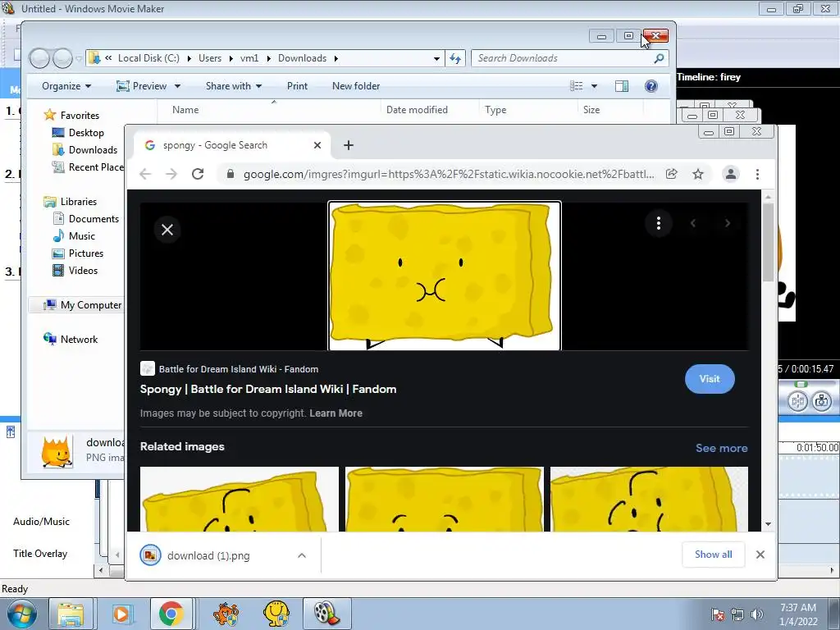Close the Chrome downloads bar
840x630 pixels.
(x=760, y=555)
